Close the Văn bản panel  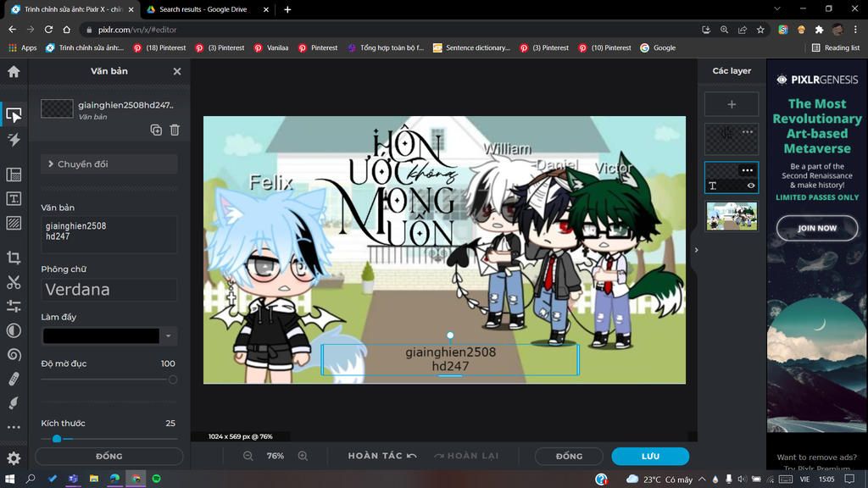pos(177,71)
